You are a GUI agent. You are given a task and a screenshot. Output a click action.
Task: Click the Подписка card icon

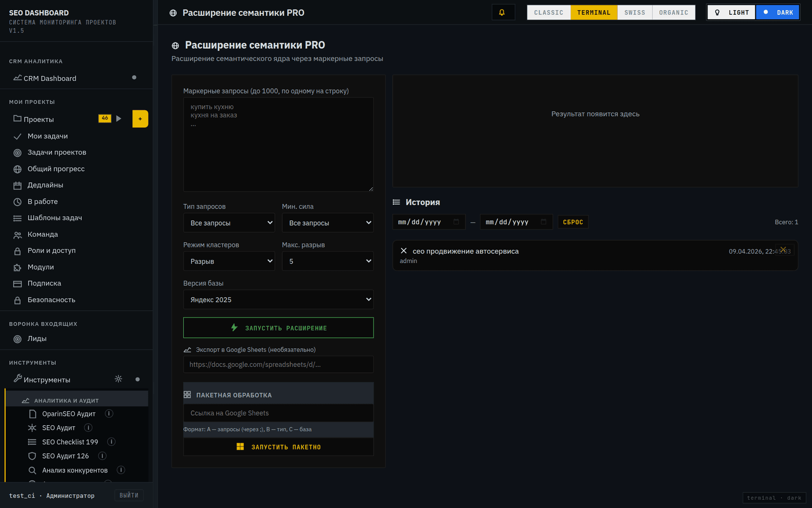click(x=17, y=283)
